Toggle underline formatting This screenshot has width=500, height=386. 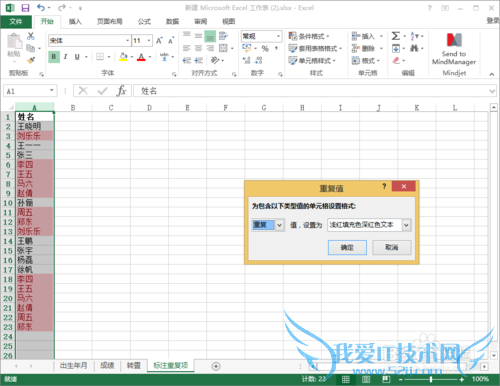coord(77,57)
